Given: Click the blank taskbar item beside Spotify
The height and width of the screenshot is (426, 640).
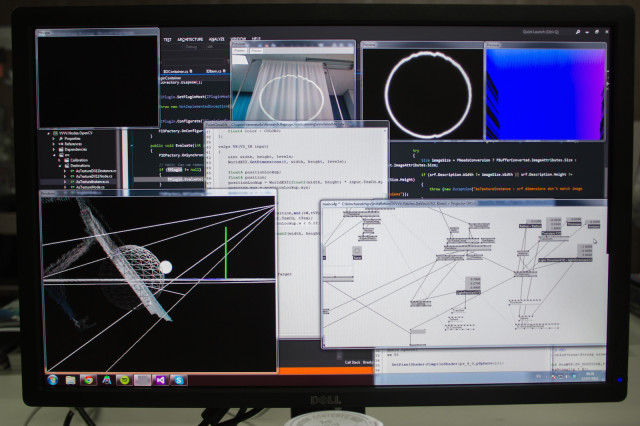Looking at the screenshot, I should [x=142, y=380].
